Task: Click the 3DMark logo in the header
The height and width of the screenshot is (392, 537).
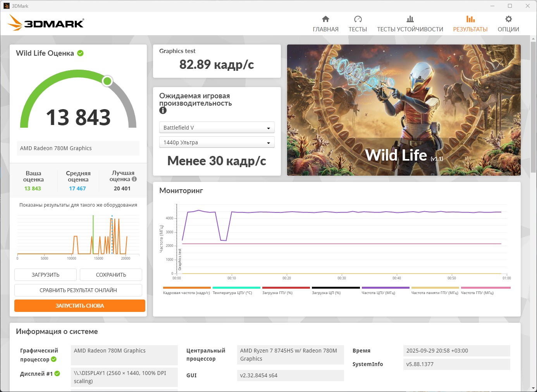Action: pyautogui.click(x=46, y=23)
